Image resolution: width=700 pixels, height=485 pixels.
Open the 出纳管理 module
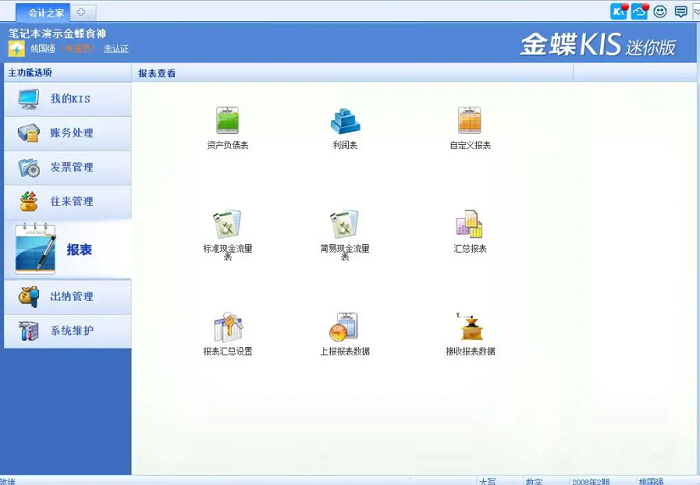pyautogui.click(x=68, y=297)
